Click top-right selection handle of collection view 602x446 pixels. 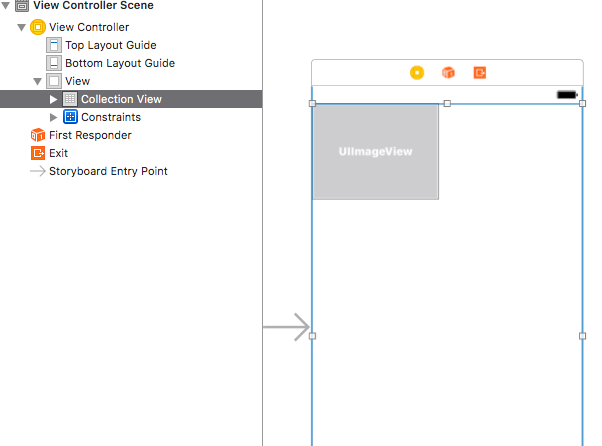click(x=582, y=103)
